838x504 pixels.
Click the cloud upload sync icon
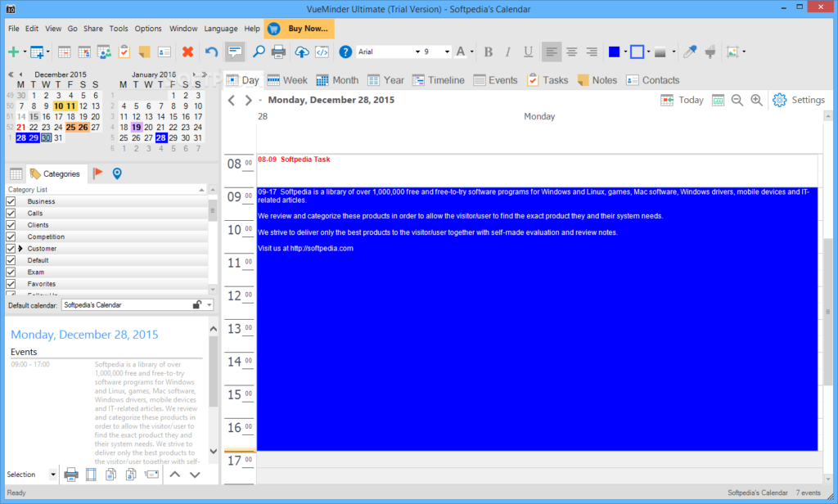click(x=302, y=52)
